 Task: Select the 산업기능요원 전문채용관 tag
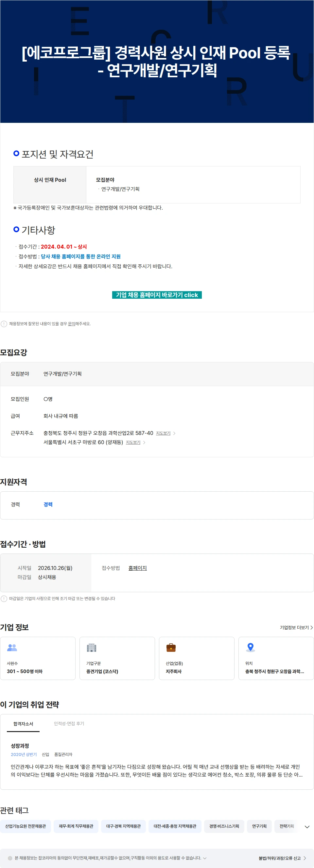coord(26,826)
